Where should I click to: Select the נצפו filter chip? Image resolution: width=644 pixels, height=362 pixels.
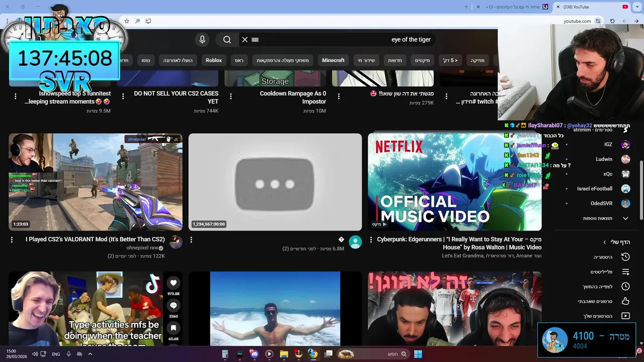(145, 60)
